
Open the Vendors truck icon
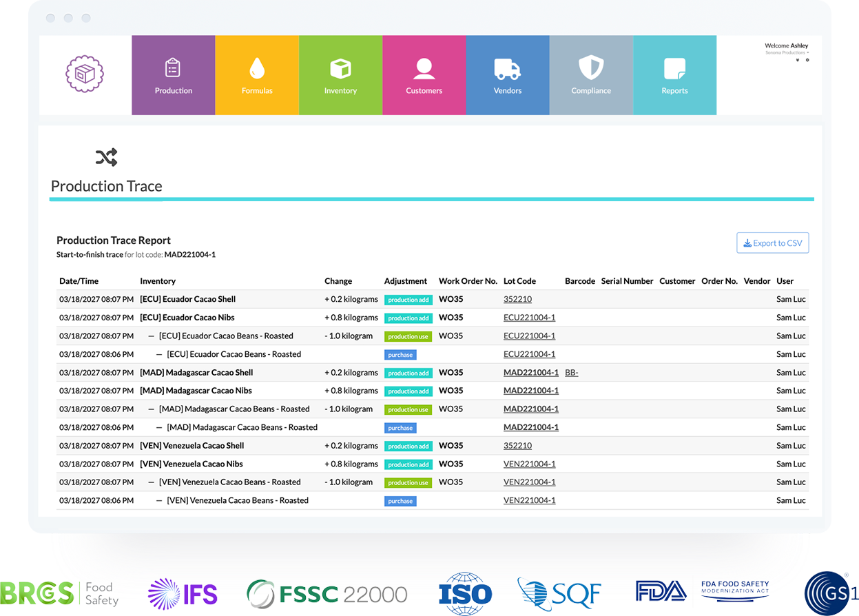pos(507,68)
